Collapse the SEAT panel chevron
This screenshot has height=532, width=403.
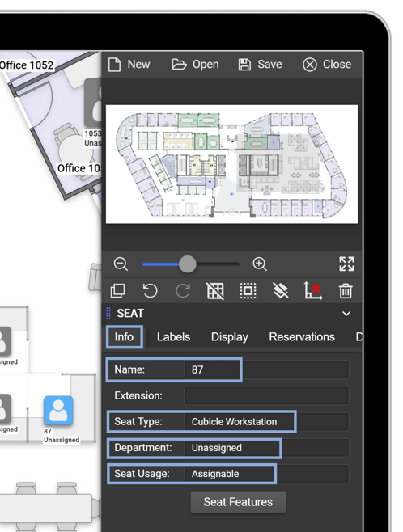(x=346, y=314)
